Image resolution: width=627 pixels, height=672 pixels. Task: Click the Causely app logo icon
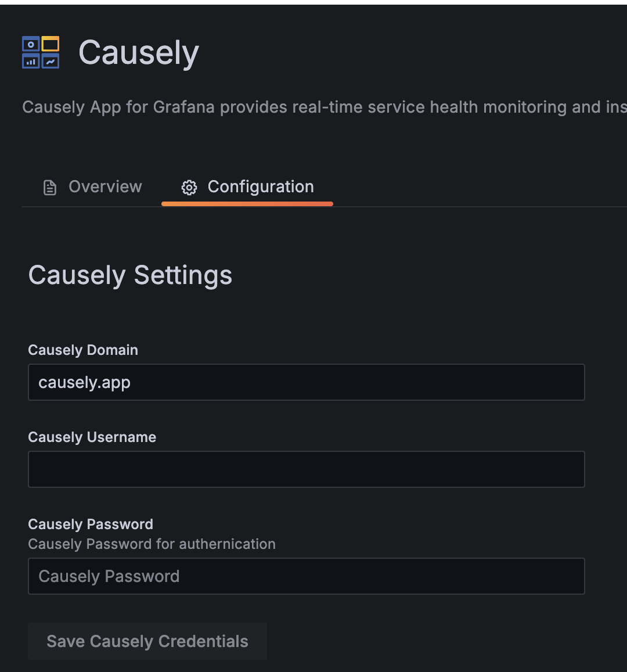(40, 51)
